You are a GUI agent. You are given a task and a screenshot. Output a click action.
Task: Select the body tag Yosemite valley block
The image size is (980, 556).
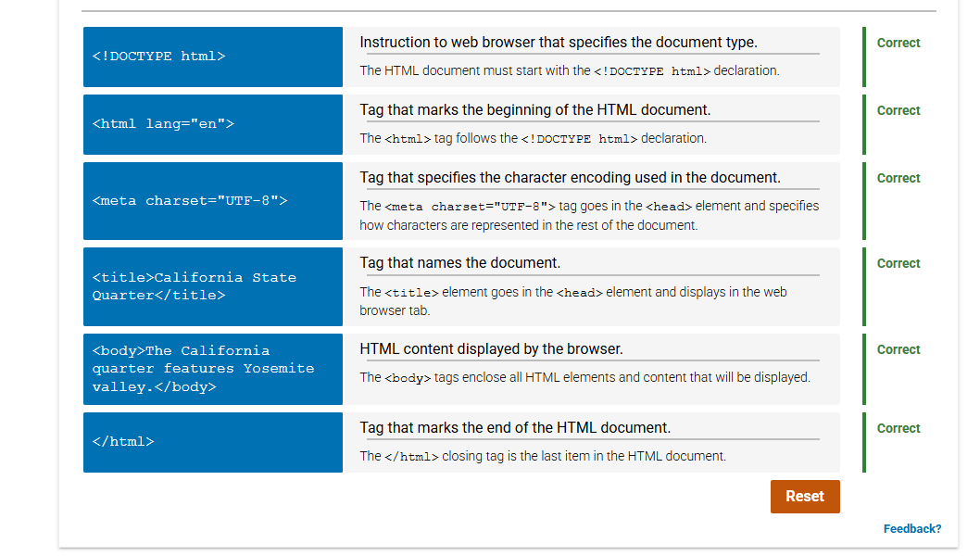212,369
